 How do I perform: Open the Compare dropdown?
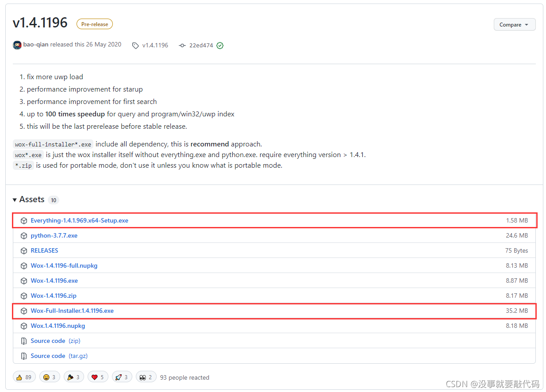click(x=515, y=25)
